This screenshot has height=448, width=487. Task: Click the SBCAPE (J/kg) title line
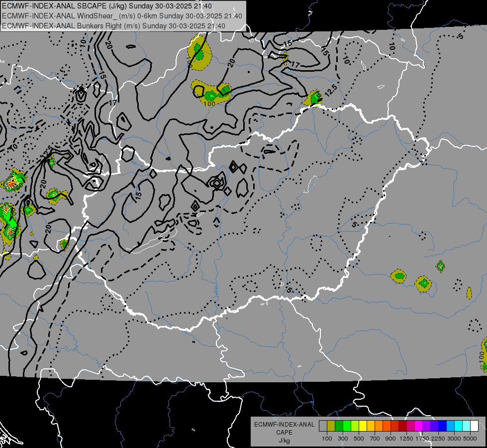pyautogui.click(x=107, y=6)
